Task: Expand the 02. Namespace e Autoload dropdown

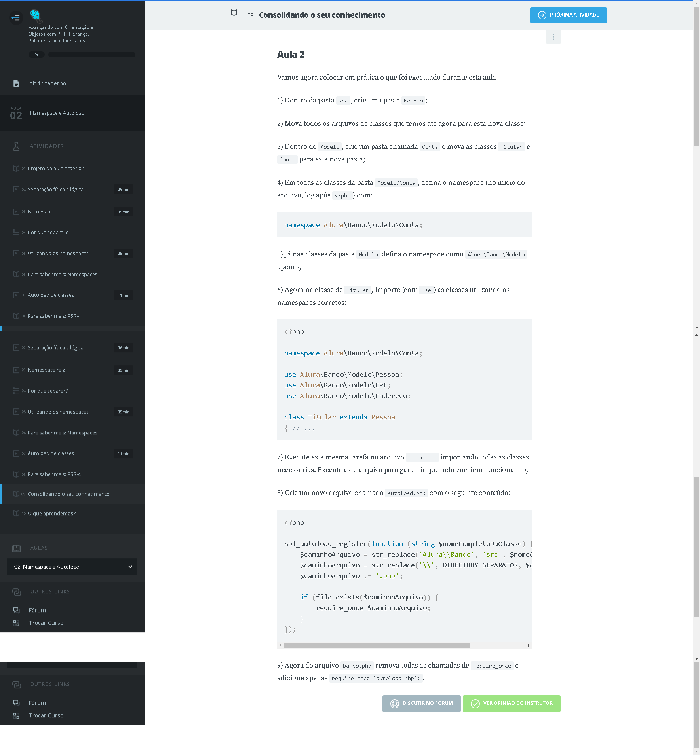Action: tap(72, 567)
